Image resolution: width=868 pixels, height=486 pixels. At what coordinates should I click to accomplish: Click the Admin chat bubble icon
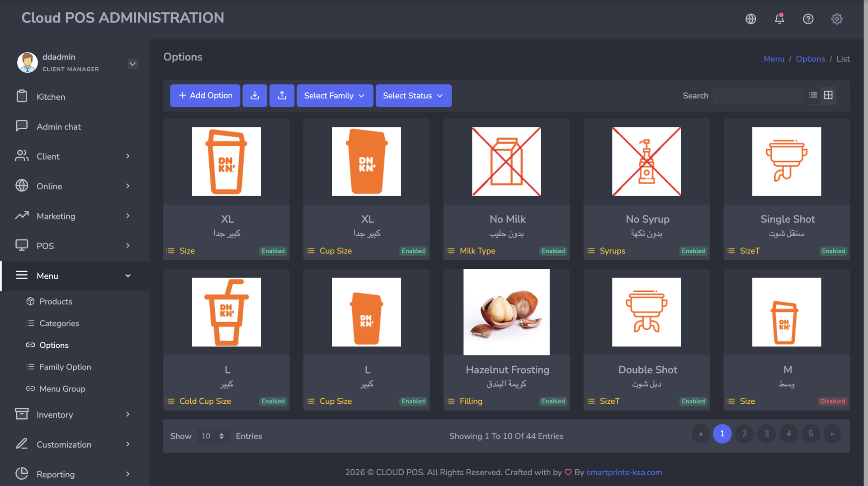pos(22,126)
